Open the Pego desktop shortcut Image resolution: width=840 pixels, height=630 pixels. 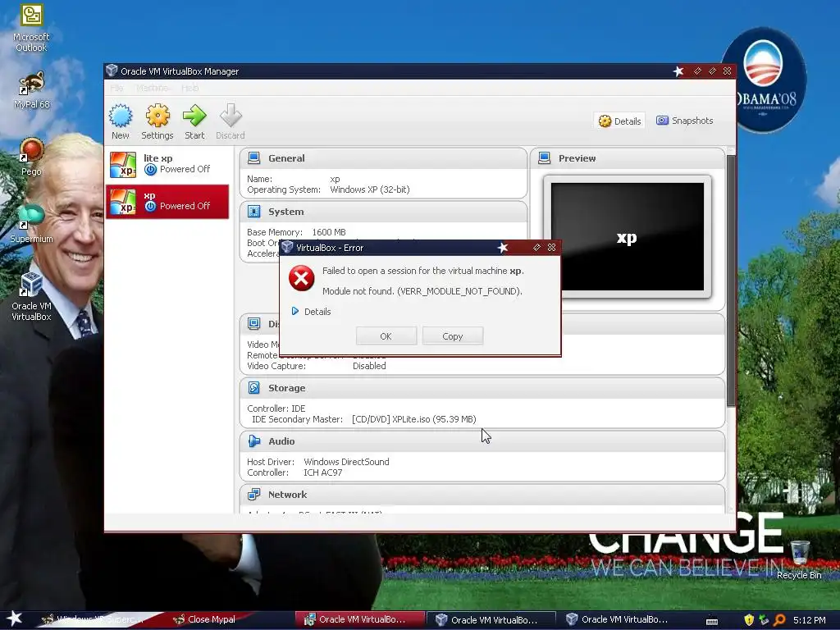31,157
